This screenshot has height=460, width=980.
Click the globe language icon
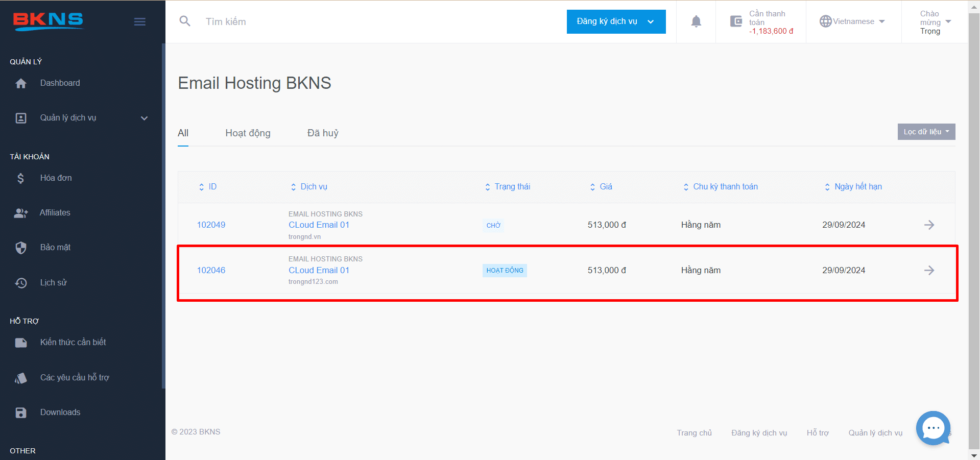[x=826, y=21]
